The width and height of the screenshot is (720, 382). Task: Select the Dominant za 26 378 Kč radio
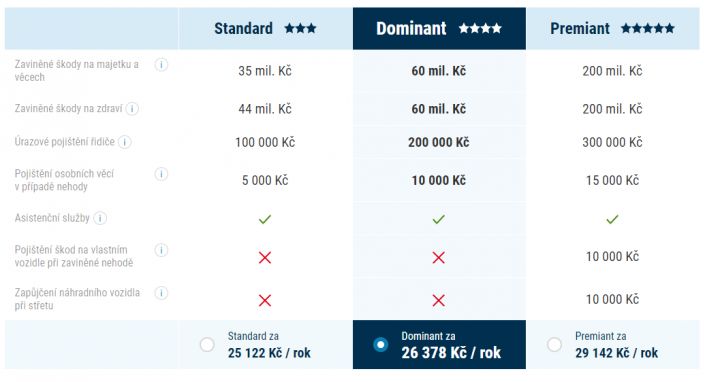click(380, 344)
